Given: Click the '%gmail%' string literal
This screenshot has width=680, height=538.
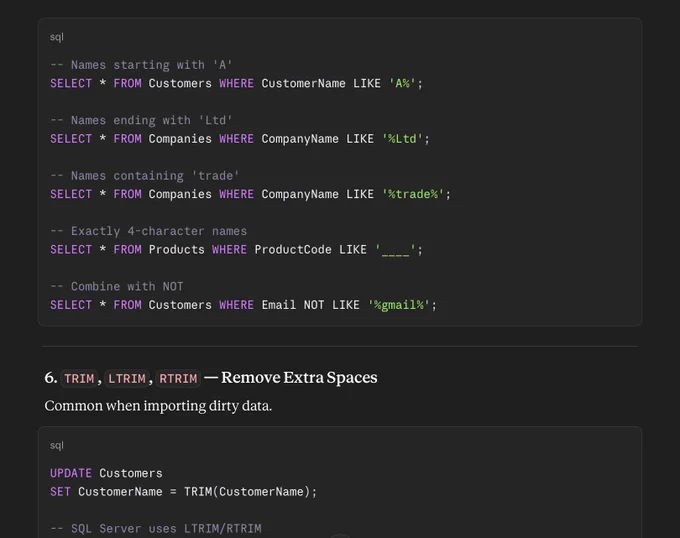Looking at the screenshot, I should click(399, 305).
